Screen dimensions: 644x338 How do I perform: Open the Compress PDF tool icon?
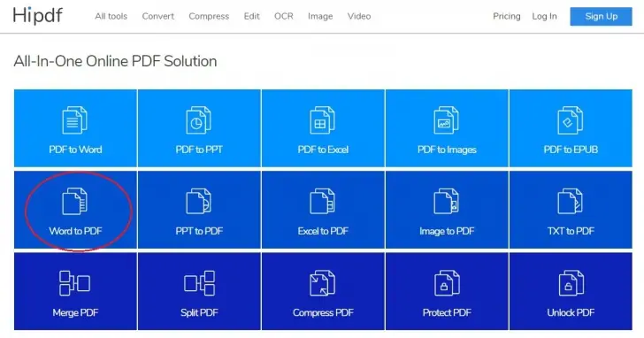[x=322, y=283]
